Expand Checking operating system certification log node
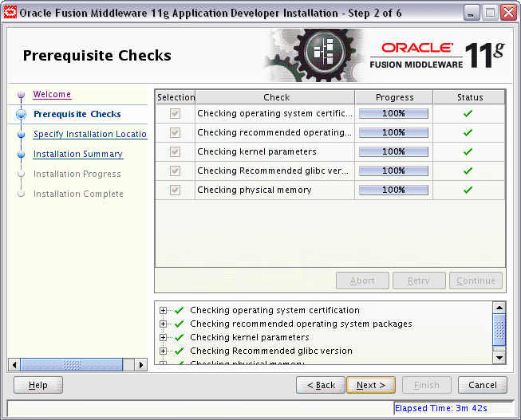The height and width of the screenshot is (420, 521). [x=163, y=311]
